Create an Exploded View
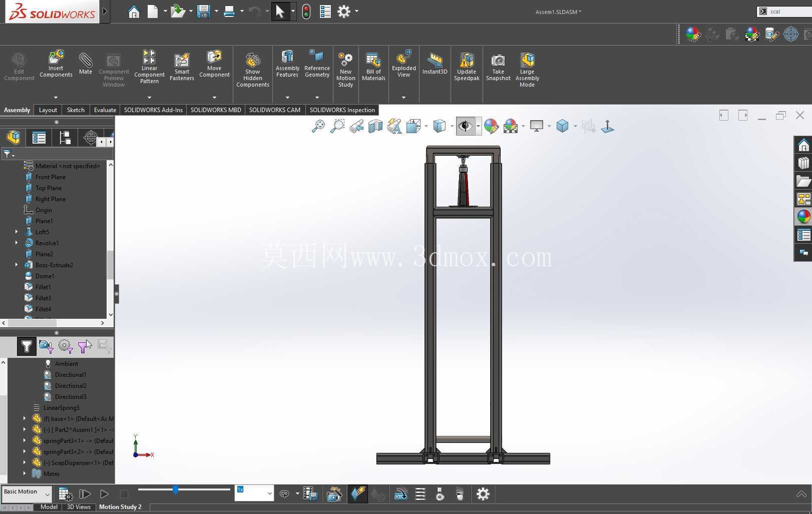The width and height of the screenshot is (812, 514). point(404,64)
